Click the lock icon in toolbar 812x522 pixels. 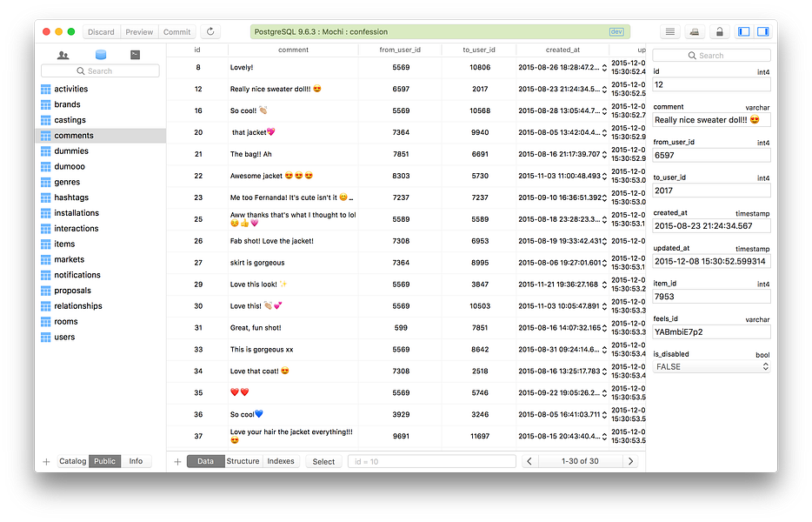click(x=719, y=31)
